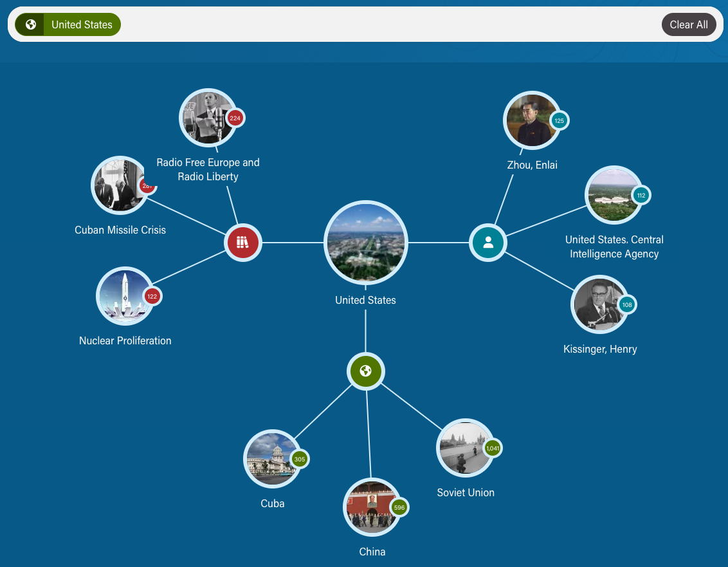Click the red books category node icon
The height and width of the screenshot is (567, 728).
pyautogui.click(x=243, y=243)
